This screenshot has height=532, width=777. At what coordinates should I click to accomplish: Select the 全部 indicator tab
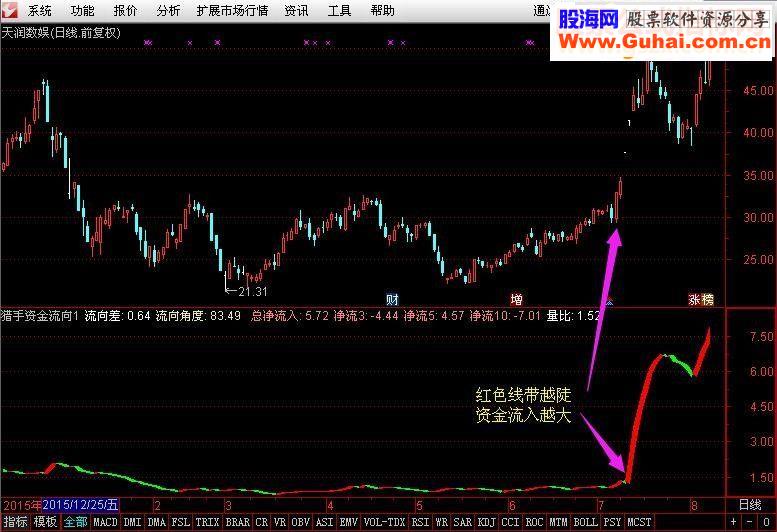76,522
